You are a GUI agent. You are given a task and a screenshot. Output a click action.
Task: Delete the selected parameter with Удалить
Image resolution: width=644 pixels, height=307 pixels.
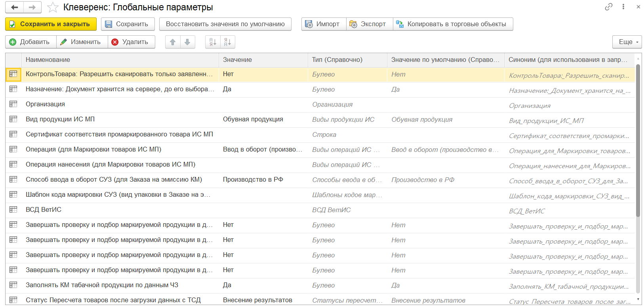131,42
